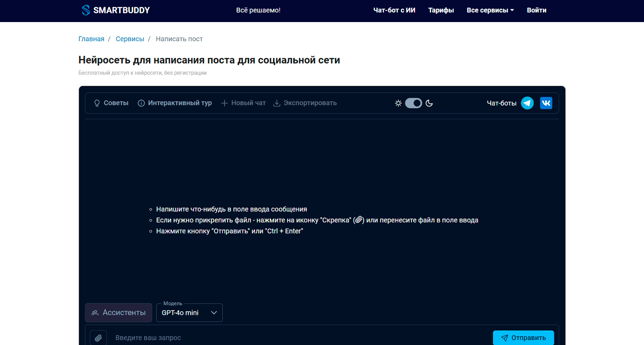Toggle the light/dark theme switch
Screen dimensions: 644x345
(414, 103)
